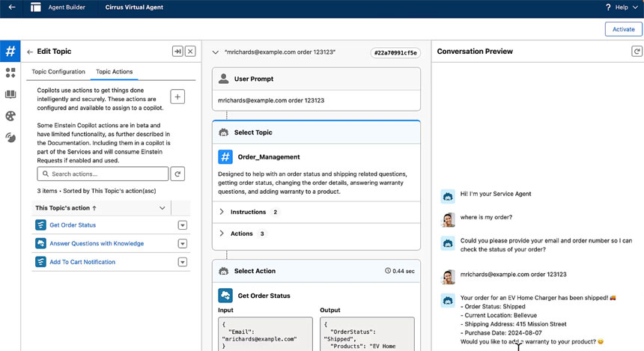Open Answer Questions with Knowledge link

pyautogui.click(x=97, y=243)
